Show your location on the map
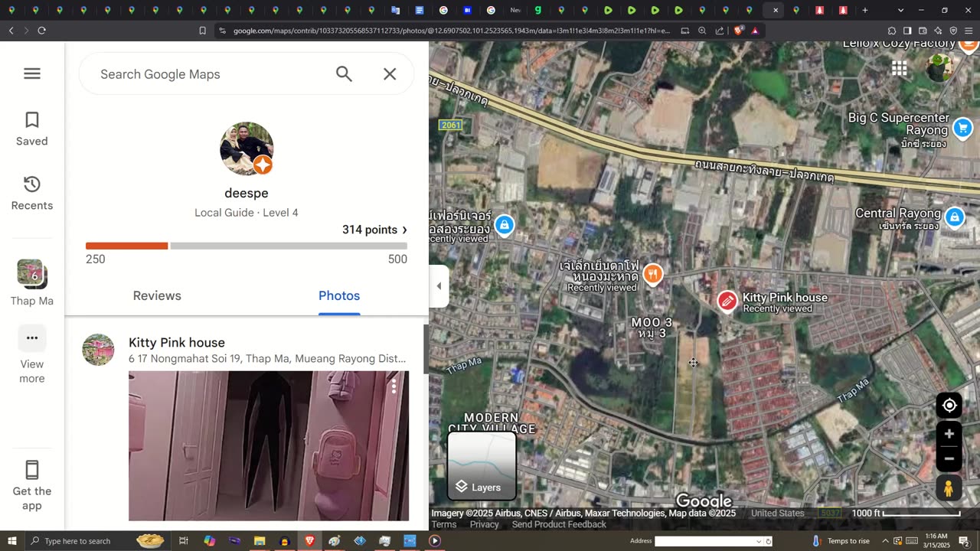The image size is (980, 551). pyautogui.click(x=949, y=406)
